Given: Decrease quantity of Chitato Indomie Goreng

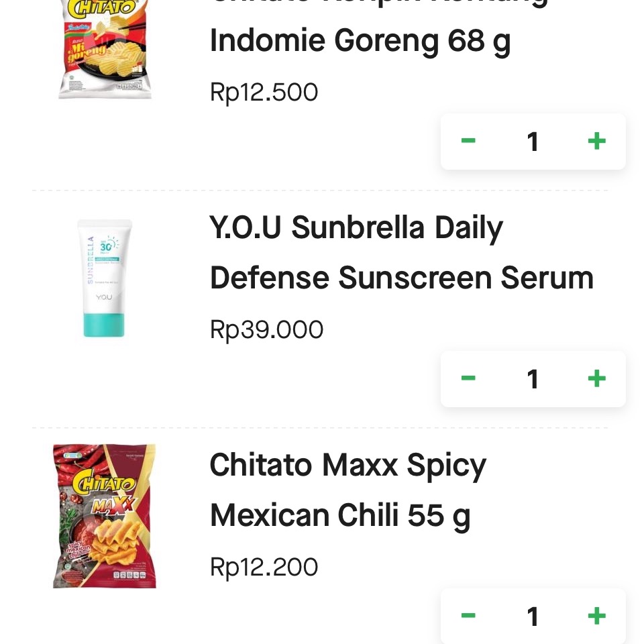Looking at the screenshot, I should 468,141.
